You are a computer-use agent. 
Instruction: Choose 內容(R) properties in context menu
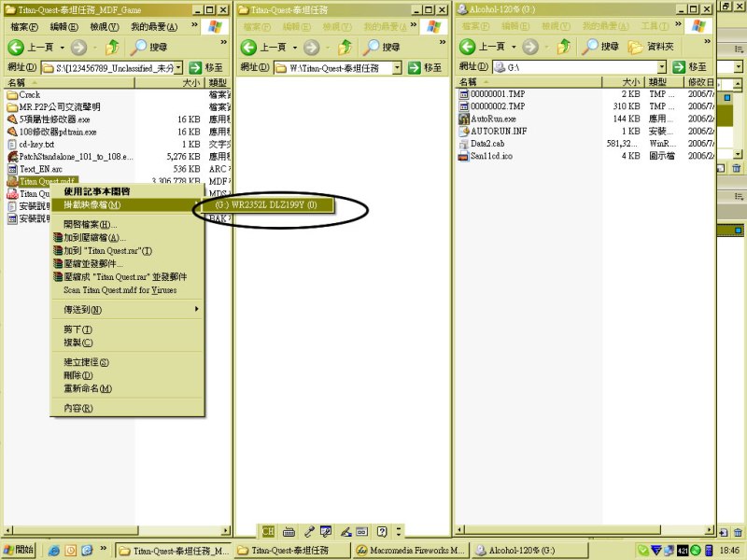pos(127,408)
